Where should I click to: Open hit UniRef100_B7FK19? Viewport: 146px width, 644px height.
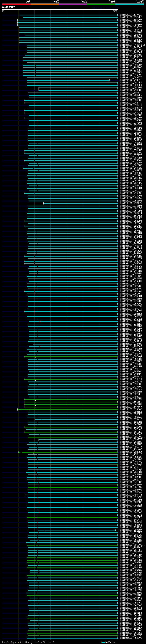[131, 15]
